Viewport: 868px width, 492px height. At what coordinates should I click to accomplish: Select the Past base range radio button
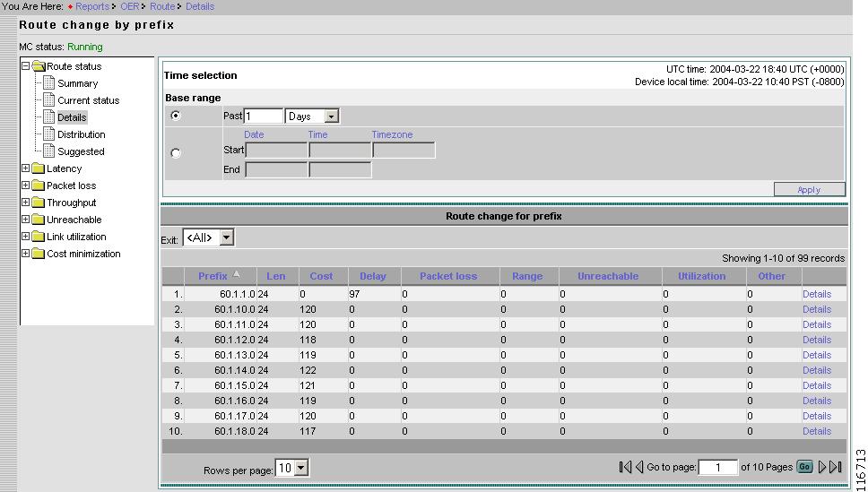tap(175, 116)
